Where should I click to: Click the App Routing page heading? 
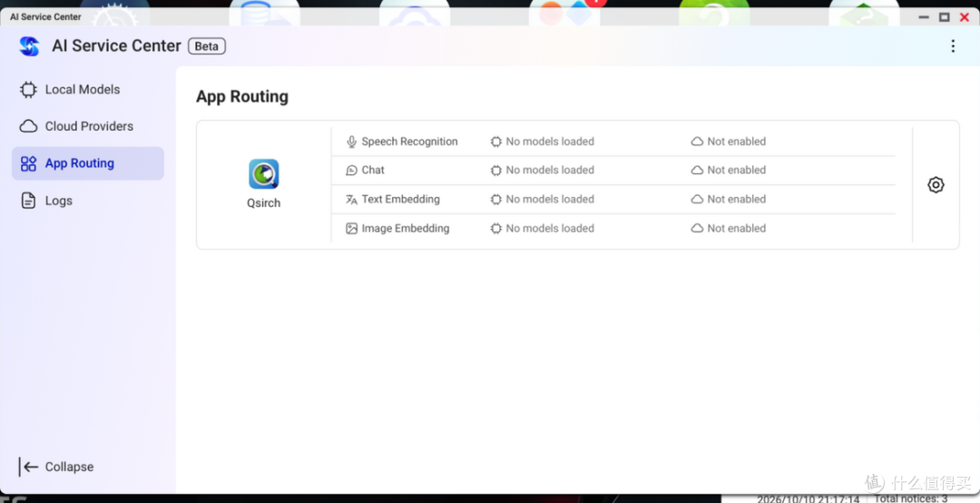point(242,97)
